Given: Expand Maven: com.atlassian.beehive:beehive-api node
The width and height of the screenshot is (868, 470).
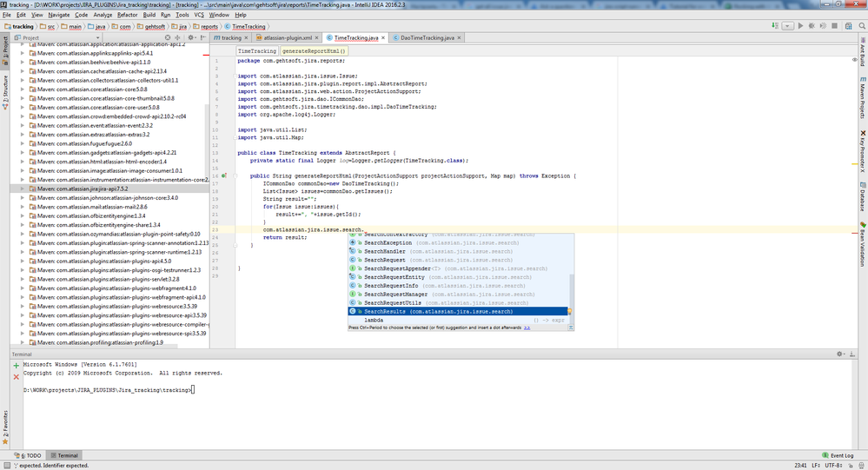Looking at the screenshot, I should (22, 62).
